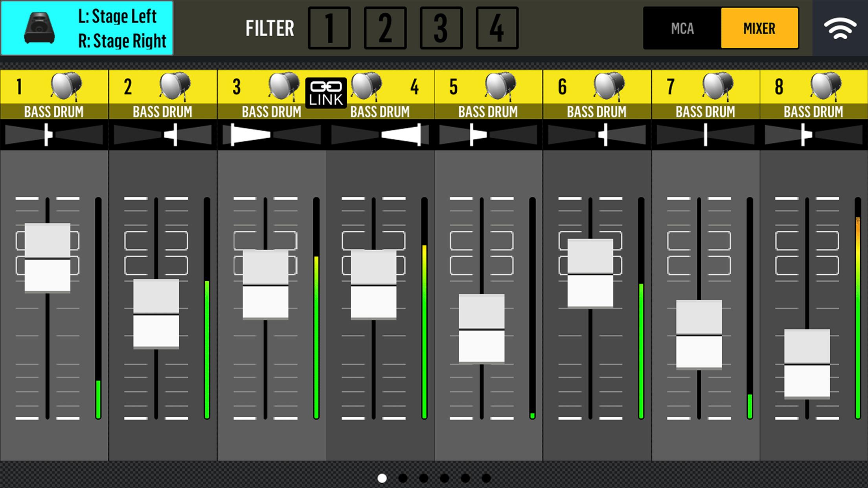
Task: Tap the Wi-Fi connection status icon
Action: 840,28
